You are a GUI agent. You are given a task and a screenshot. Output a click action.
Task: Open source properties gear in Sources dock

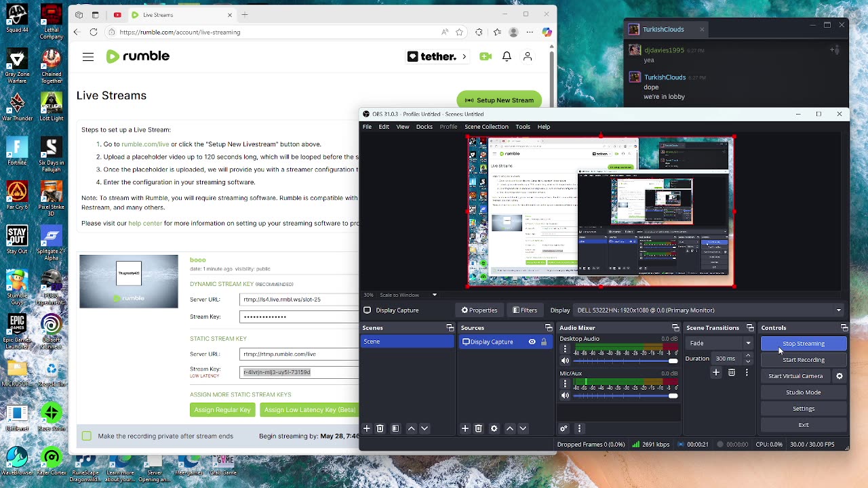494,428
